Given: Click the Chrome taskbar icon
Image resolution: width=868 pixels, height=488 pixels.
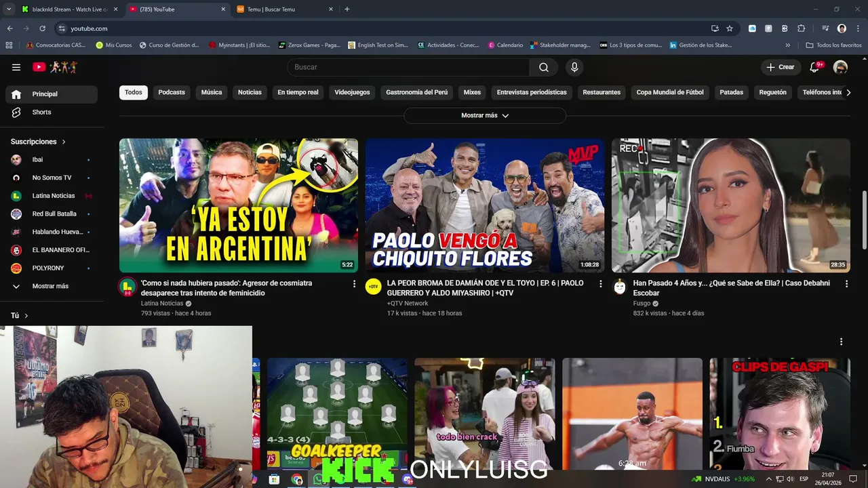Looking at the screenshot, I should click(297, 479).
